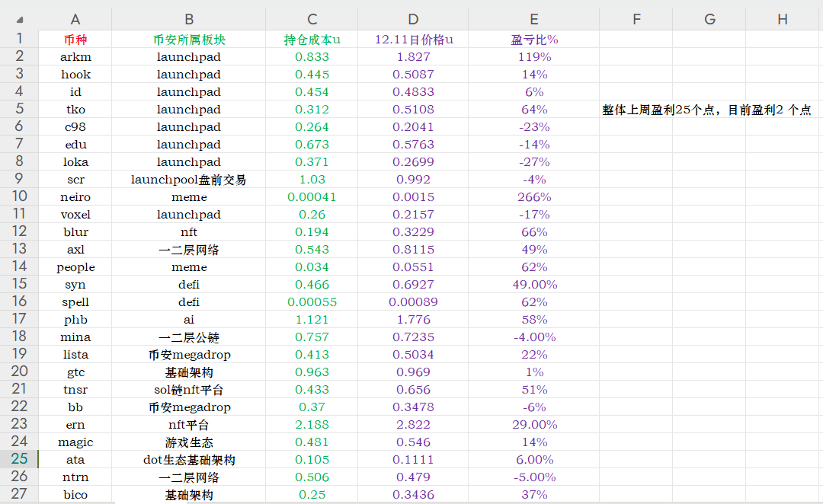This screenshot has width=823, height=504.
Task: Click the ai category cell
Action: pos(189,320)
